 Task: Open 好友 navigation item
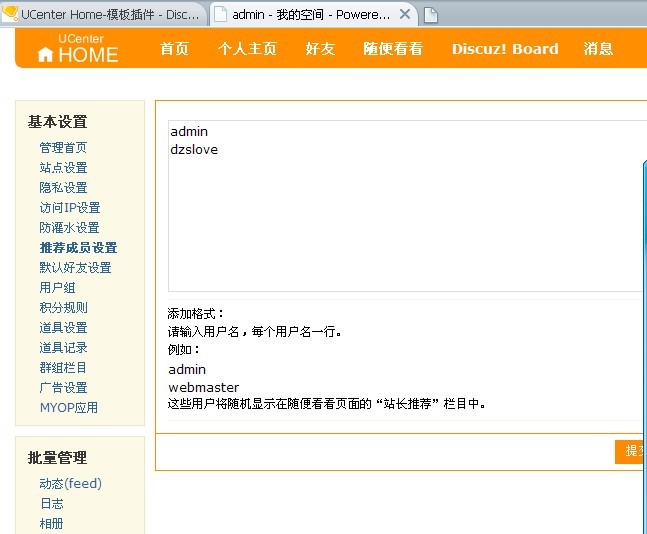pos(320,49)
